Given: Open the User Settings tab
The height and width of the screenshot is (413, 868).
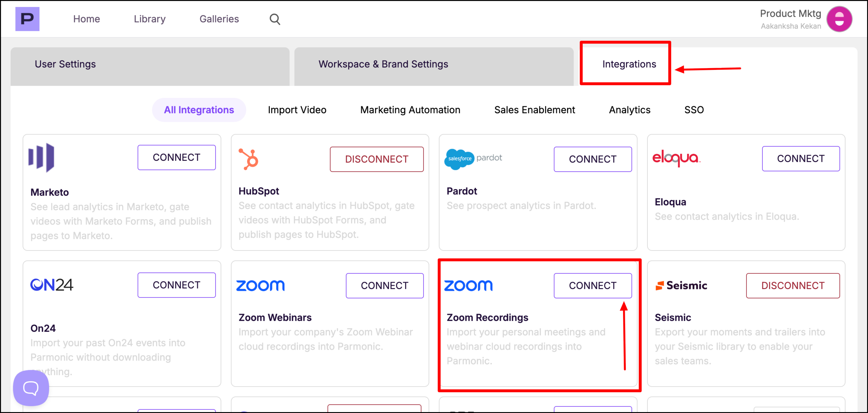Looking at the screenshot, I should tap(65, 64).
